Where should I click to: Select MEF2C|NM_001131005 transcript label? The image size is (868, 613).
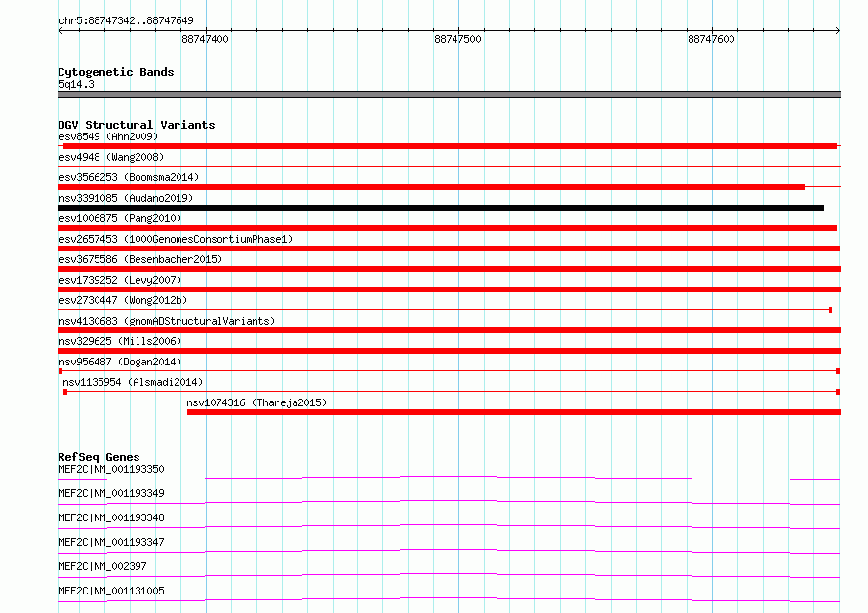pyautogui.click(x=111, y=591)
